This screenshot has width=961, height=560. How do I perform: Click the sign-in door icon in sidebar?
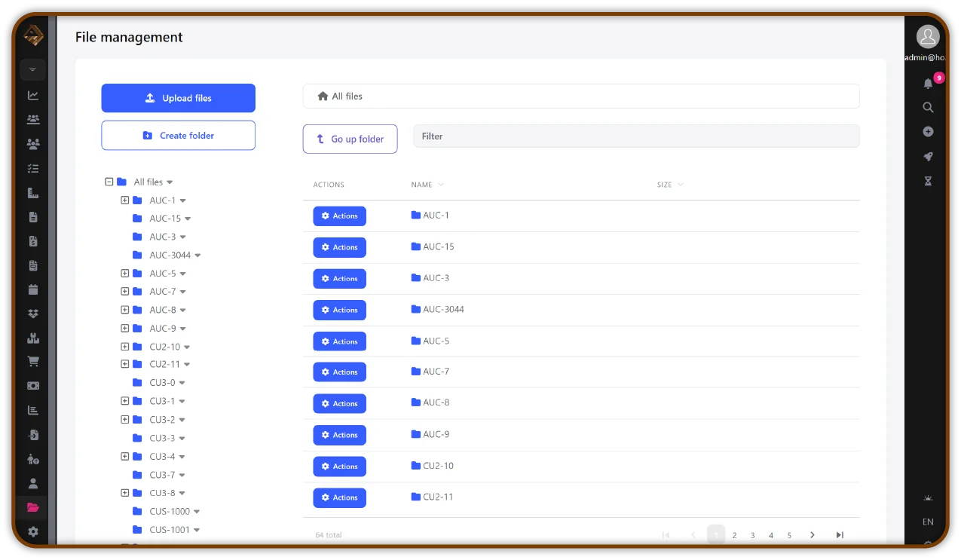[x=33, y=435]
